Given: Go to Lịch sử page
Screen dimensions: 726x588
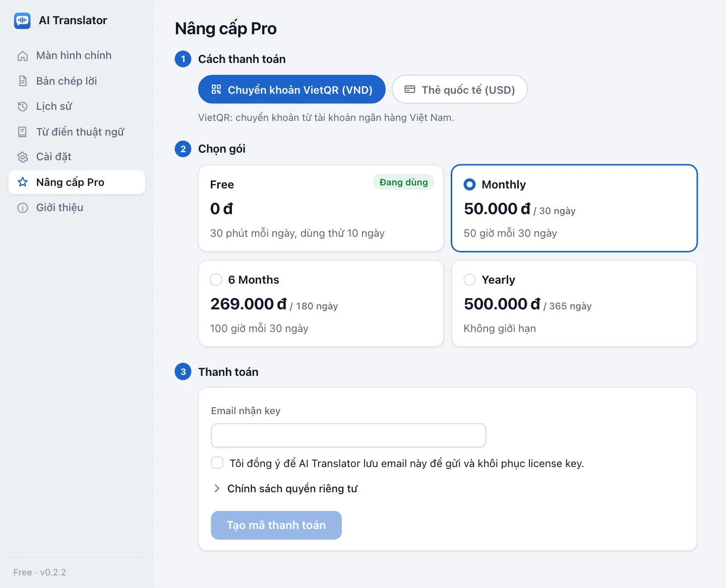Looking at the screenshot, I should tap(77, 106).
